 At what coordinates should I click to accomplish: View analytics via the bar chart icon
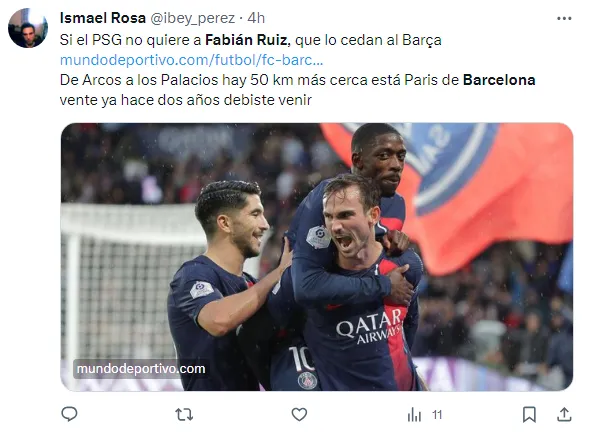[x=414, y=415]
